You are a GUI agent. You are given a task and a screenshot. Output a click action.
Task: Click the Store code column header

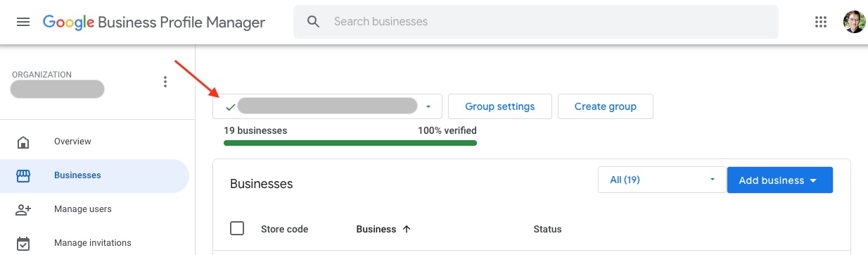click(284, 229)
